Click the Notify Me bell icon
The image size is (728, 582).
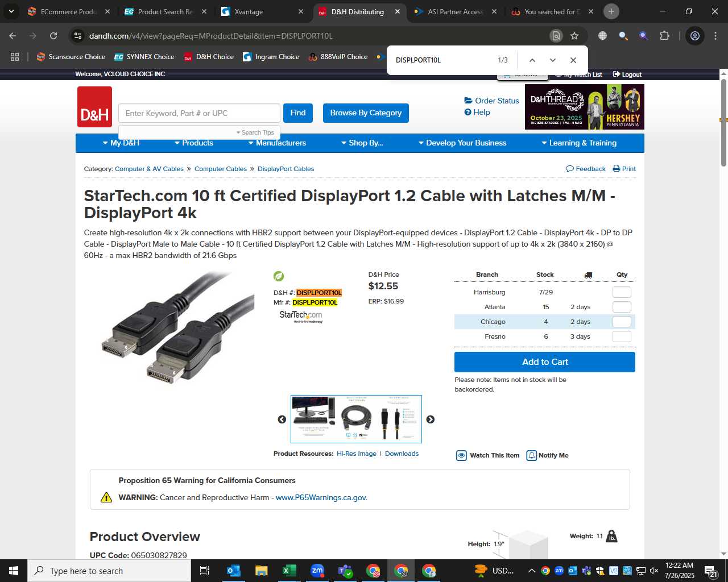(x=531, y=455)
